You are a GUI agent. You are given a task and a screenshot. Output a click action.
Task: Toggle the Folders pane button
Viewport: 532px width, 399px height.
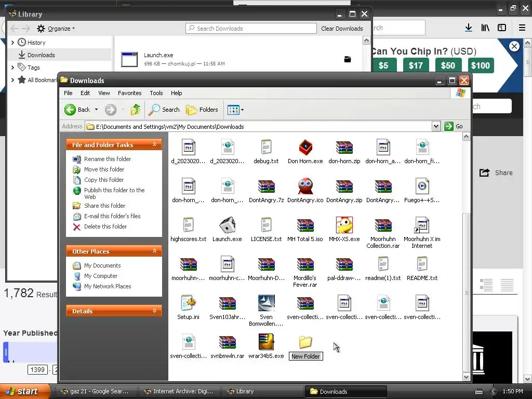tap(202, 110)
